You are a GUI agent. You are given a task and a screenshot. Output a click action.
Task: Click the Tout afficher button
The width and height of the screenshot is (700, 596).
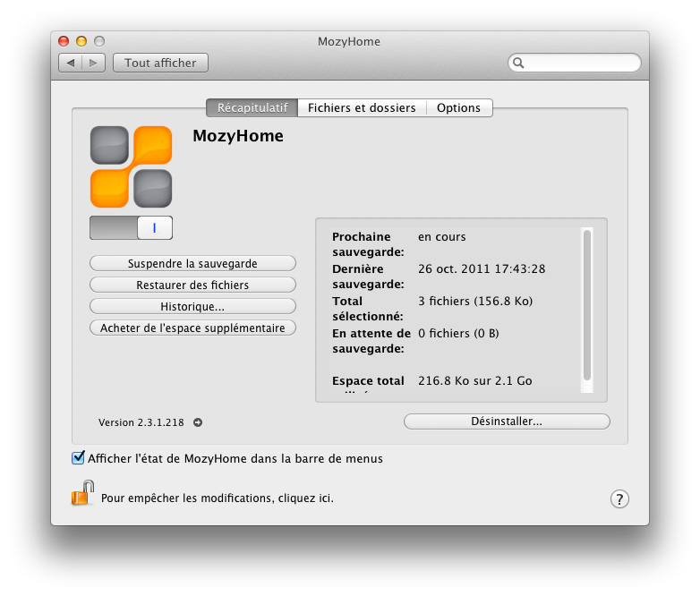pos(160,63)
